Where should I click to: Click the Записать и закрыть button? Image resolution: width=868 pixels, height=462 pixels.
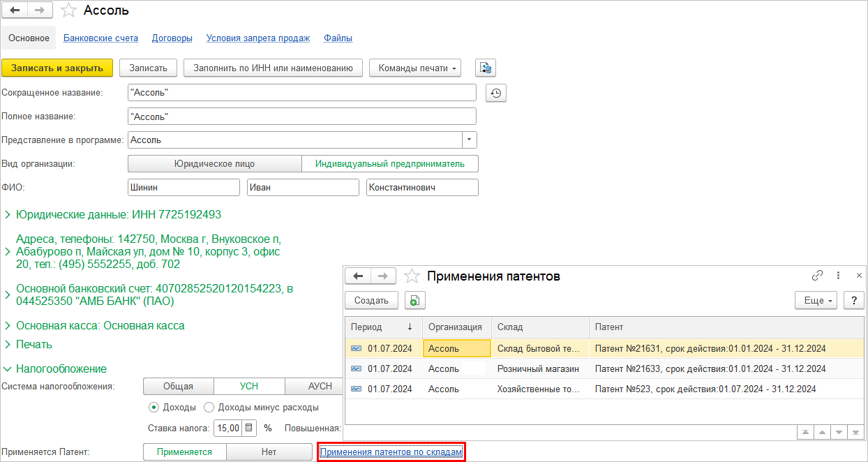pyautogui.click(x=57, y=68)
